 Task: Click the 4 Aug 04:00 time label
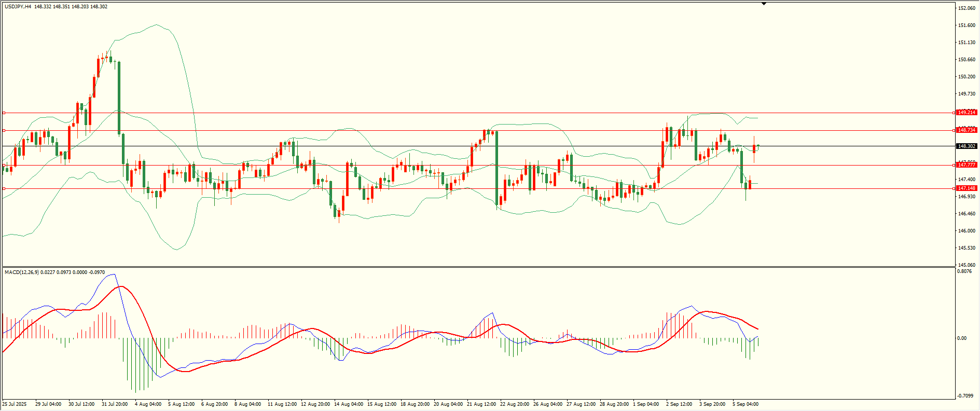click(x=148, y=404)
